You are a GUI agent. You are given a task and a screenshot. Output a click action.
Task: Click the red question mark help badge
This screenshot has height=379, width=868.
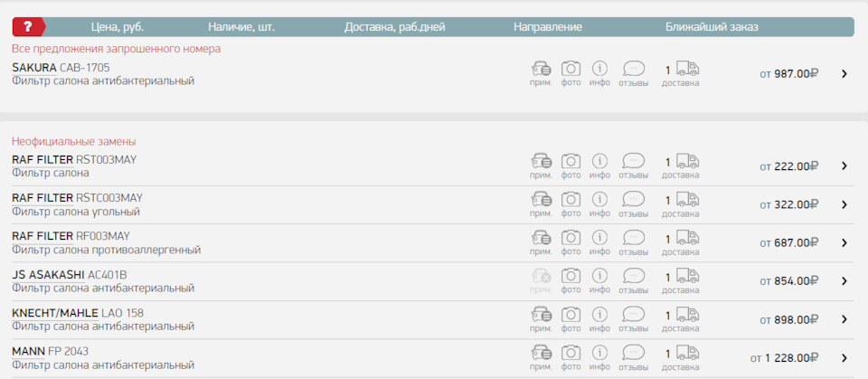tap(29, 26)
